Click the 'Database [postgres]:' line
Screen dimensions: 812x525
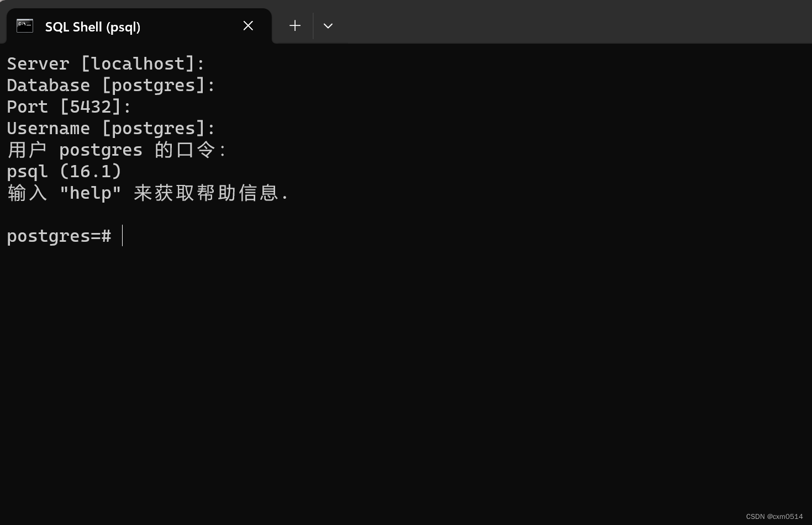pos(109,84)
